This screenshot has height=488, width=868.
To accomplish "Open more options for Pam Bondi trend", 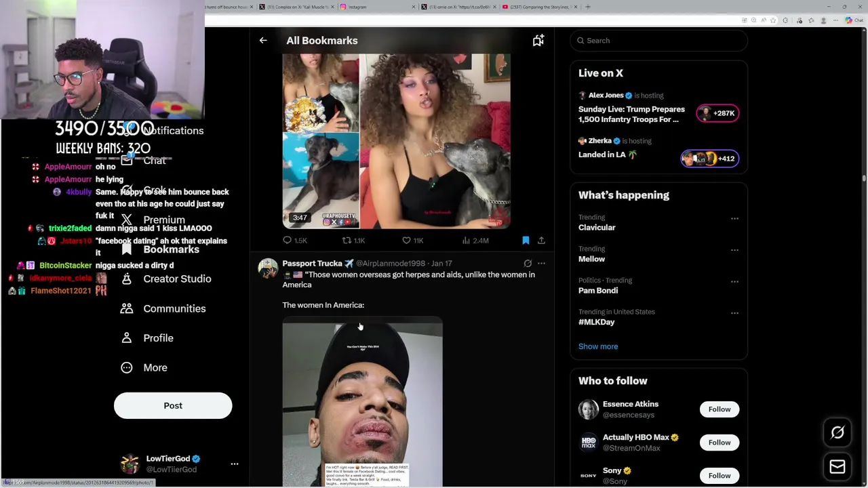I will 734,281.
